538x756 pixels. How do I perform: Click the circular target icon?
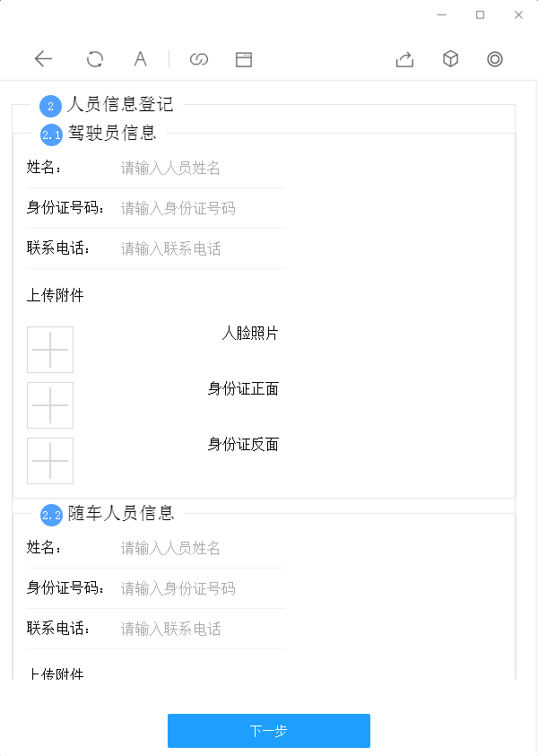click(495, 59)
